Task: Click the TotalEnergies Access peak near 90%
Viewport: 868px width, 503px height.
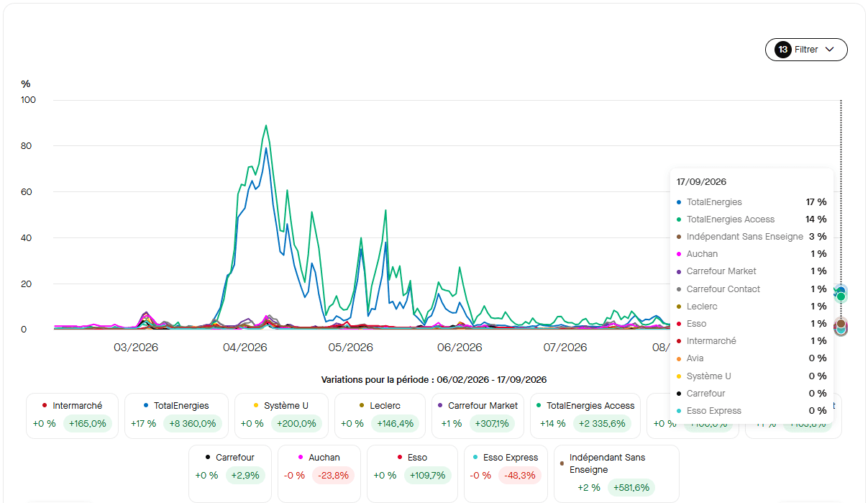Action: (x=266, y=126)
